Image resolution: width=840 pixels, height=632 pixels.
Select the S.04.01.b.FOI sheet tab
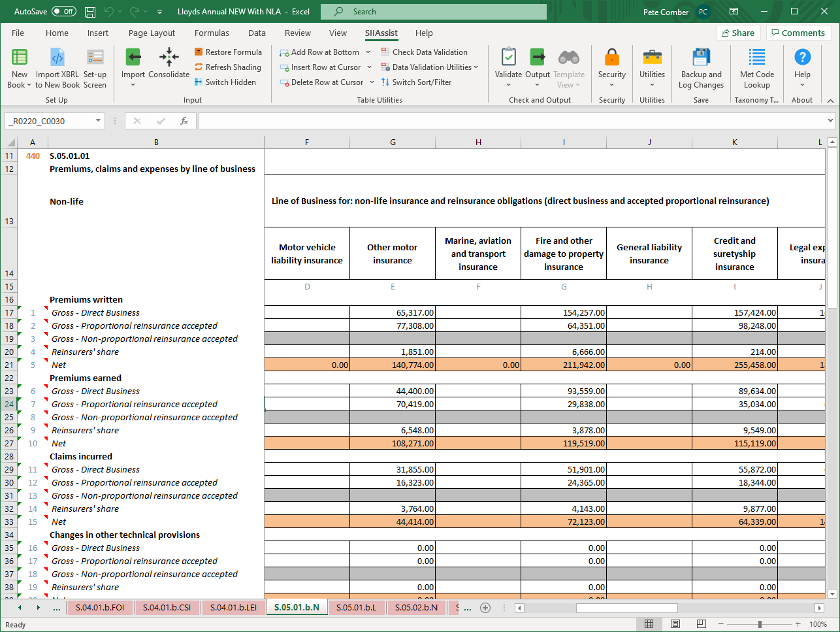[100, 607]
